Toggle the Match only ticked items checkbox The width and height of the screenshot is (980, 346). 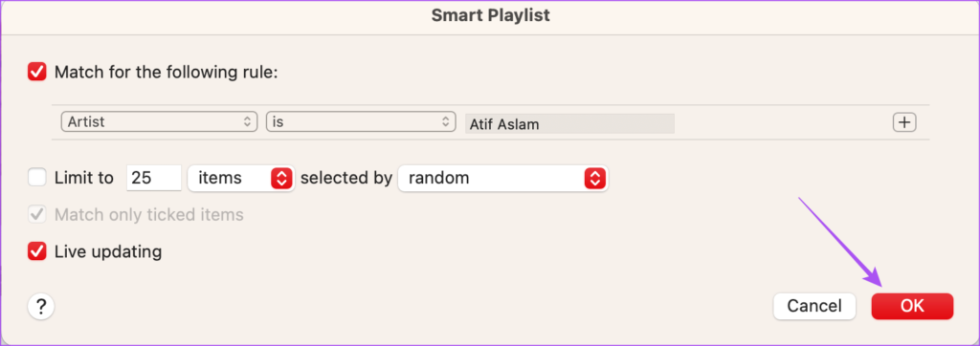point(37,215)
